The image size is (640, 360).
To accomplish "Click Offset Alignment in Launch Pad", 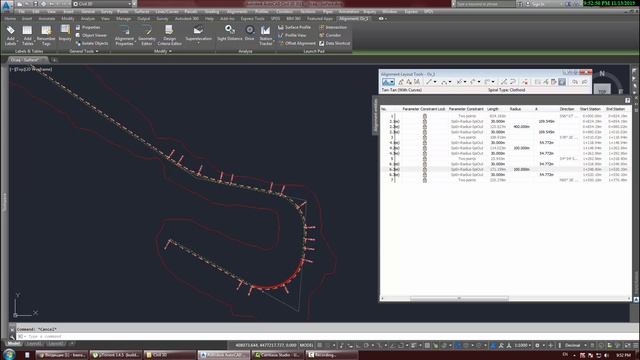I will [x=297, y=43].
